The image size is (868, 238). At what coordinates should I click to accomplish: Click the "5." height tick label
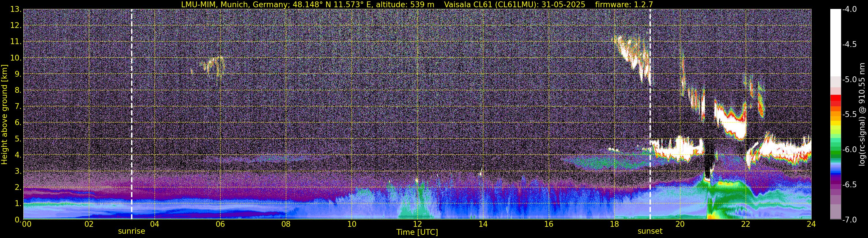click(x=18, y=139)
